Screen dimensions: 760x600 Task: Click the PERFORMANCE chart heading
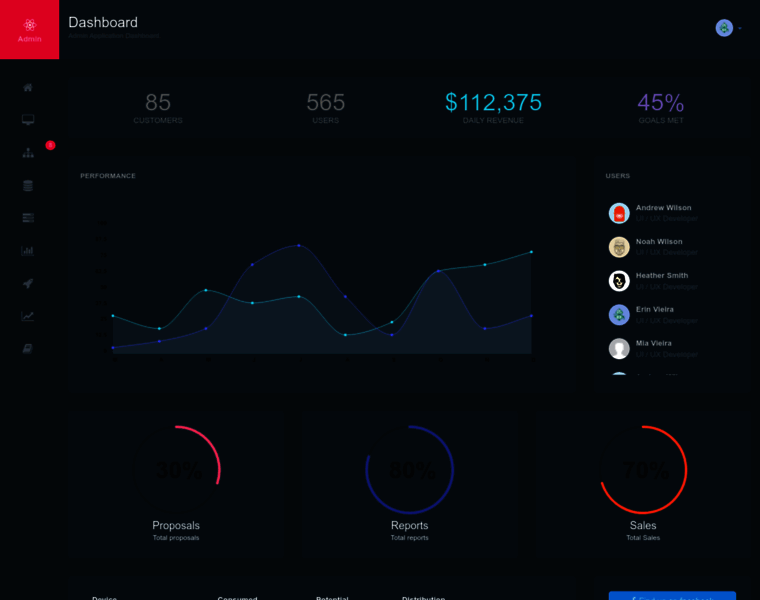coord(108,176)
